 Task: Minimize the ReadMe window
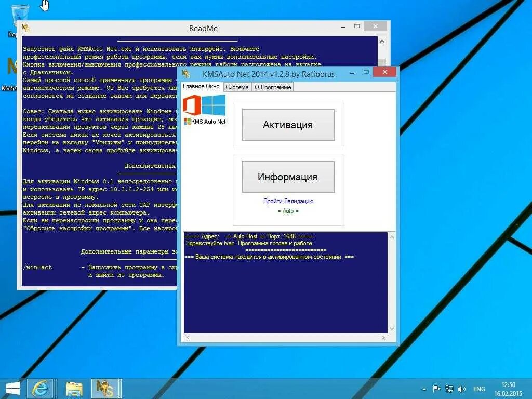pos(343,27)
